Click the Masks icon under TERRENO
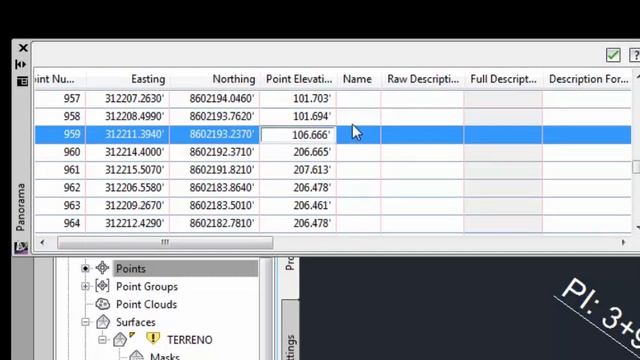 pos(136,356)
